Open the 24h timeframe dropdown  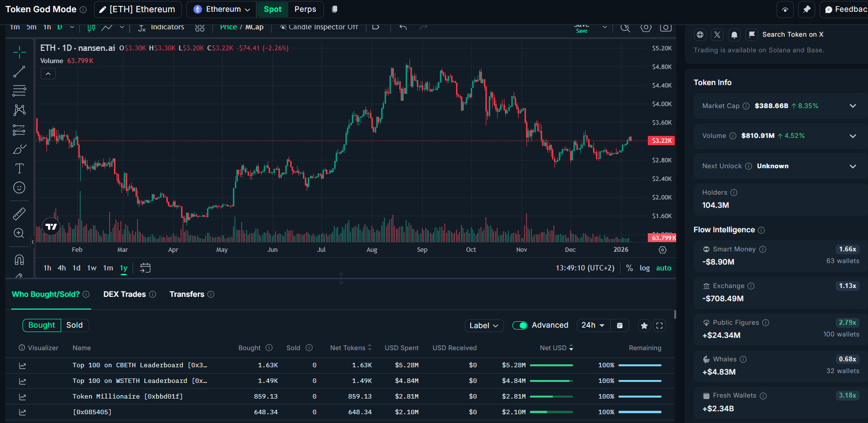coord(593,325)
